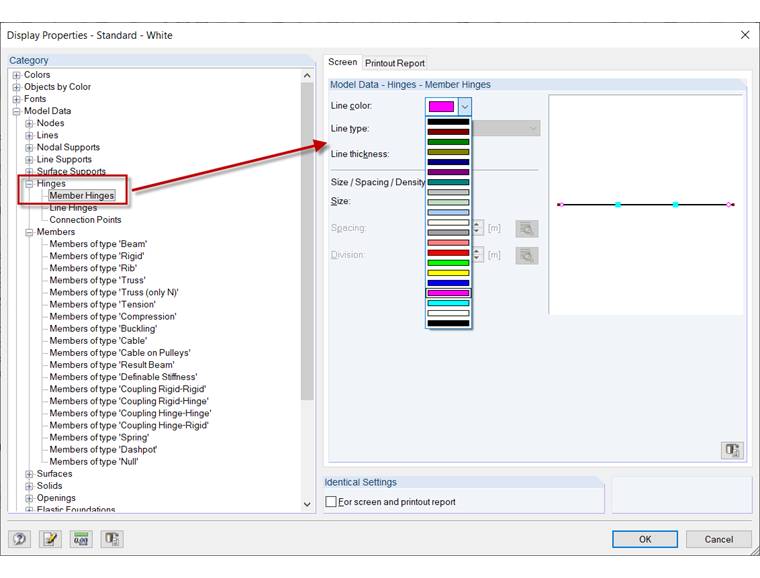Pick the teal color swatch

448,182
